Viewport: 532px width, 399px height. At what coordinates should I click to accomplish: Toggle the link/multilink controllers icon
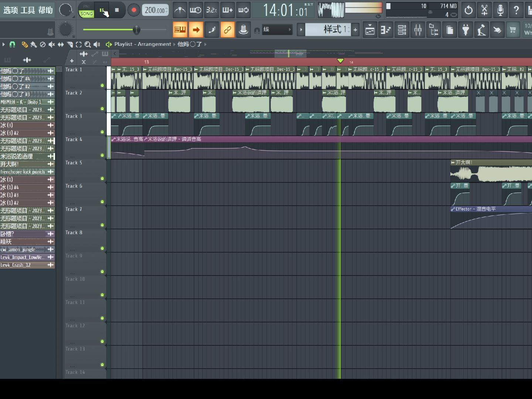pyautogui.click(x=228, y=30)
